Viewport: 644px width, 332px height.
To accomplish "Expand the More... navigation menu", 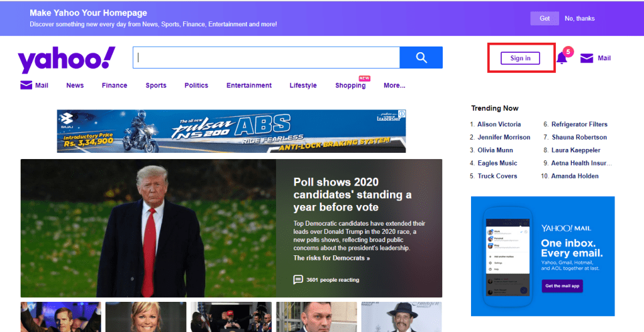I will pyautogui.click(x=394, y=86).
